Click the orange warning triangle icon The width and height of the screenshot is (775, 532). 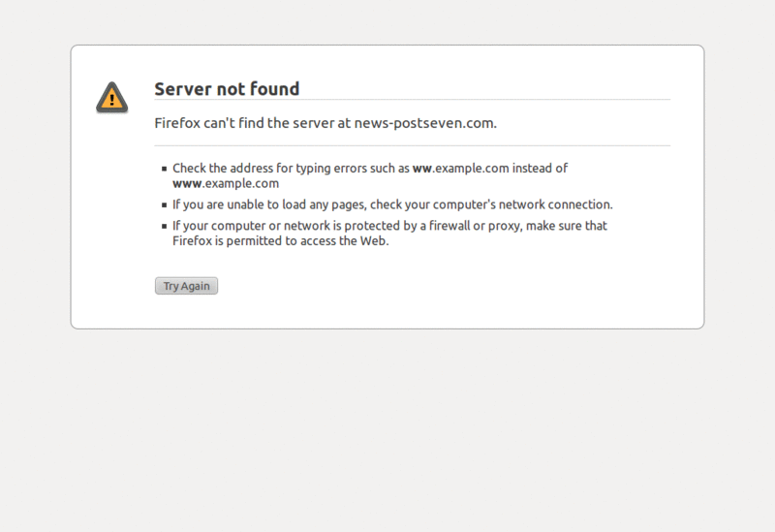click(112, 98)
